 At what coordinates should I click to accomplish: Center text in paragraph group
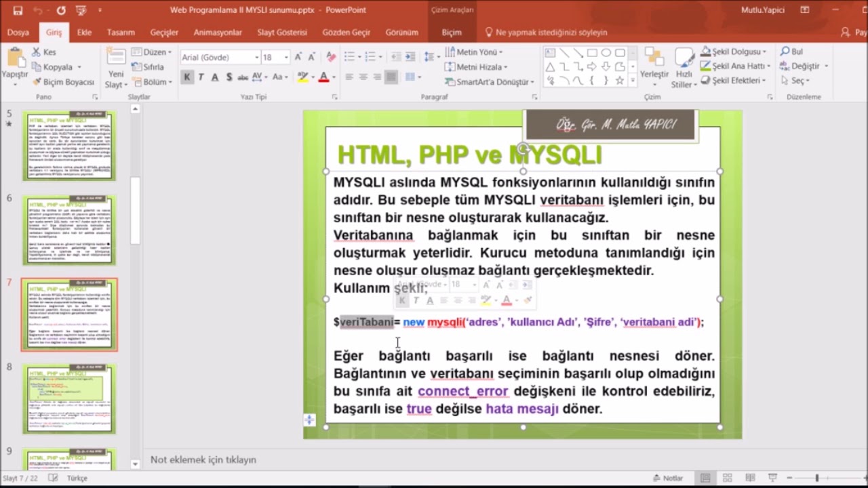point(363,77)
